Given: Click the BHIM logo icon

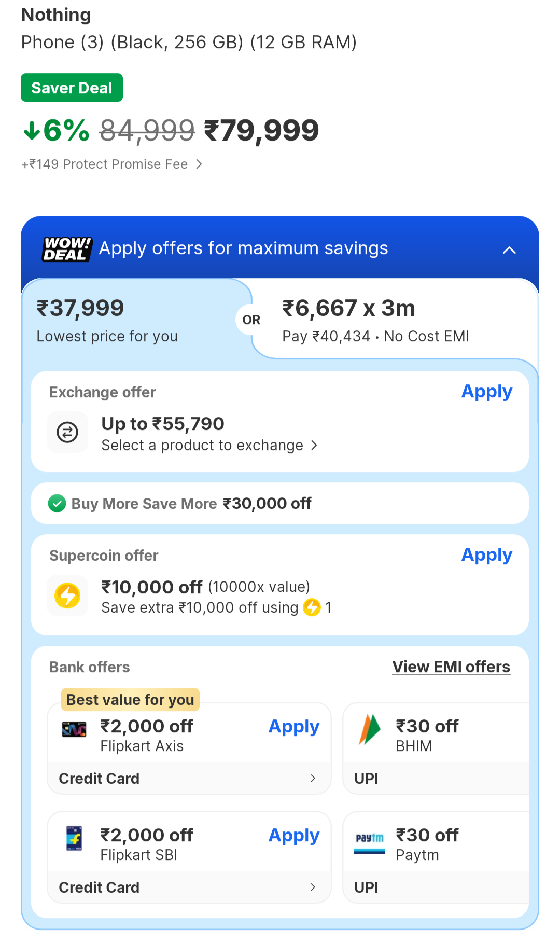Looking at the screenshot, I should pyautogui.click(x=370, y=729).
